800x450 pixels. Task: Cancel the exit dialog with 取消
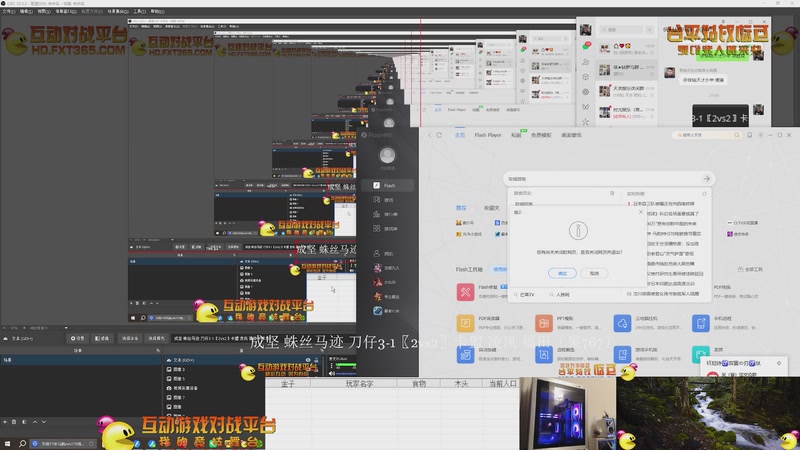(594, 273)
